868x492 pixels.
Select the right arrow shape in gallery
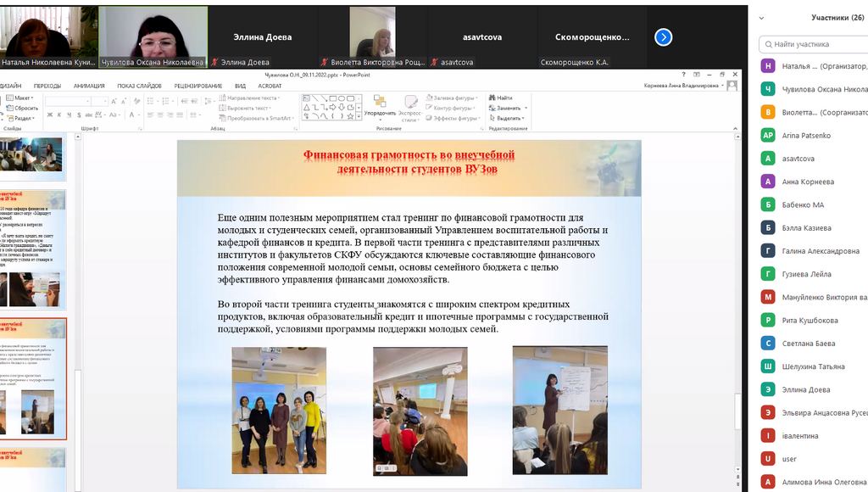click(332, 108)
